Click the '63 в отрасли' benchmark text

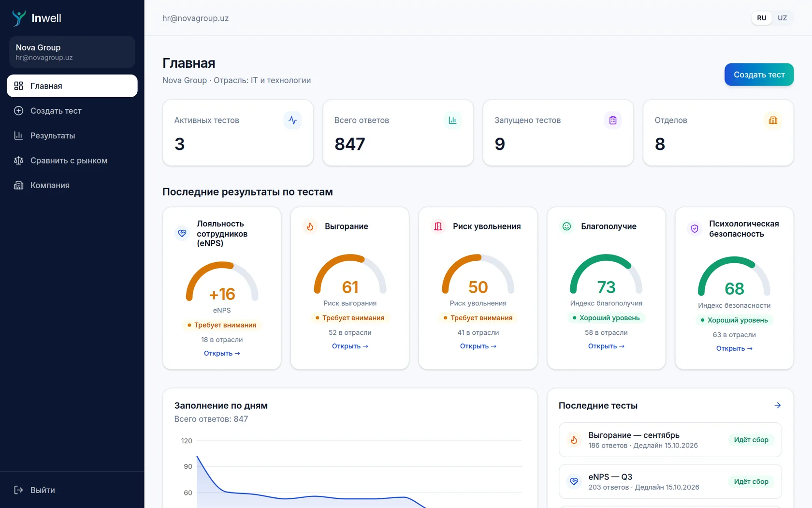(x=734, y=335)
